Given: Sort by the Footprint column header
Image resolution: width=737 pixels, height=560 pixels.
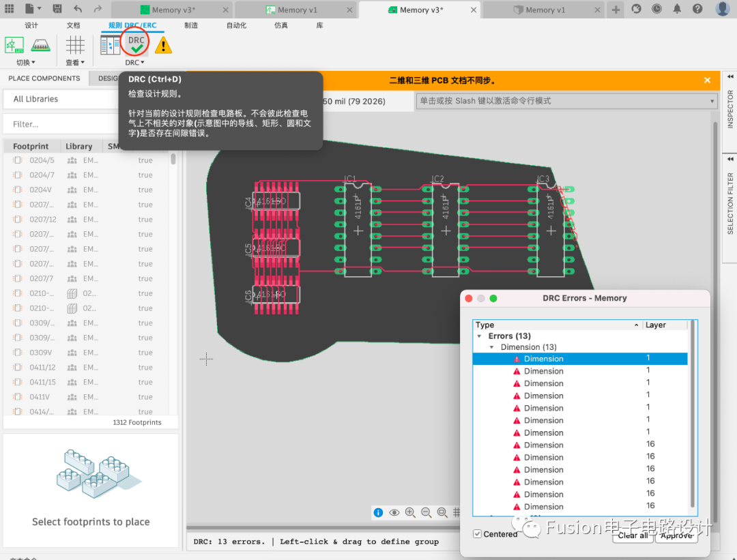Looking at the screenshot, I should (x=31, y=146).
